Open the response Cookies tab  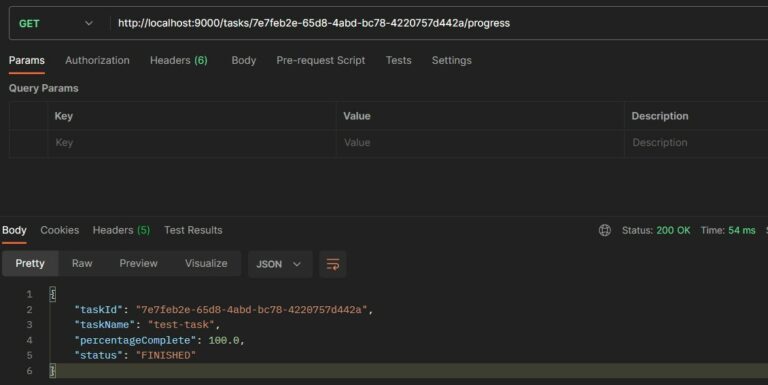click(x=60, y=230)
